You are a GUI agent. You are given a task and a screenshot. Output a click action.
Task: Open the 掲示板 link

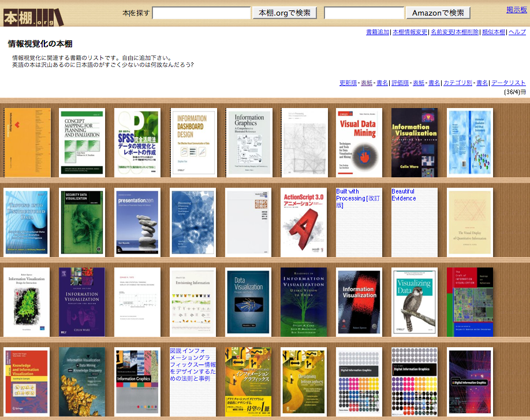[517, 9]
